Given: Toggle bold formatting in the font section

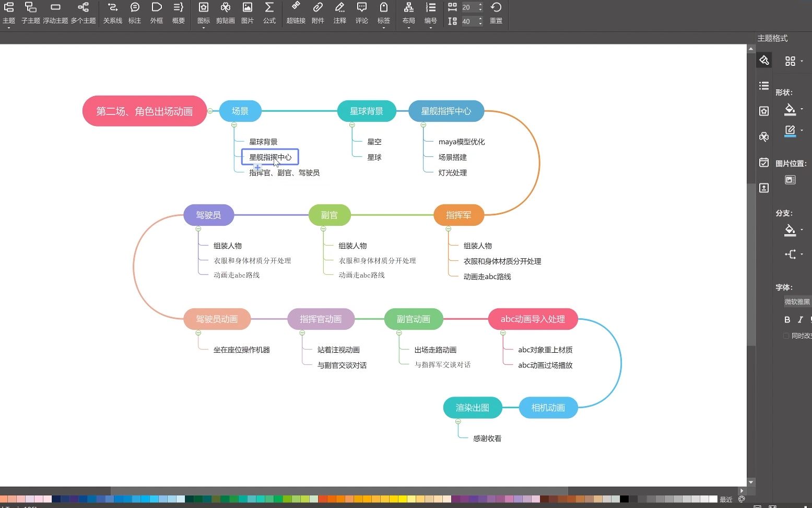Looking at the screenshot, I should [787, 319].
